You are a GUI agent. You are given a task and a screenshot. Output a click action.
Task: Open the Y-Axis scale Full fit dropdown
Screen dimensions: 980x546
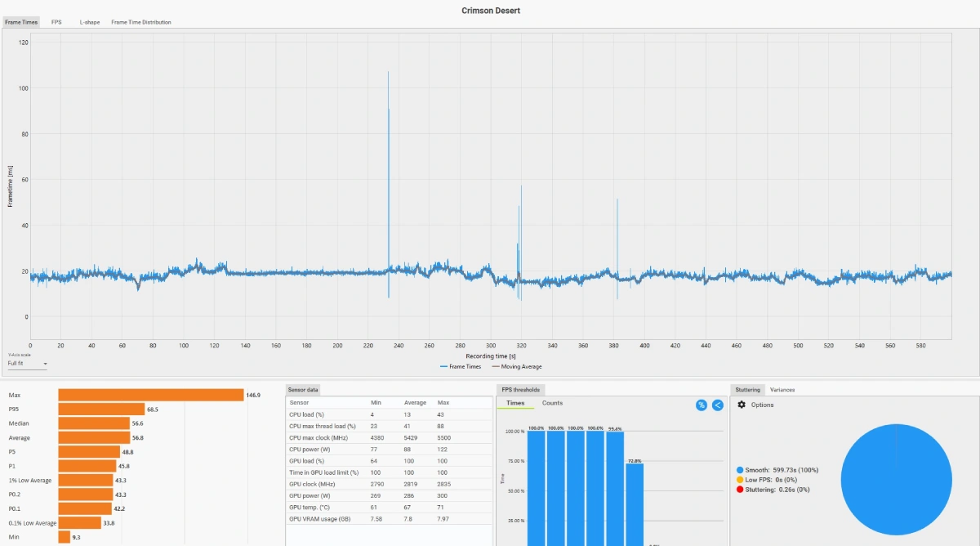[28, 364]
